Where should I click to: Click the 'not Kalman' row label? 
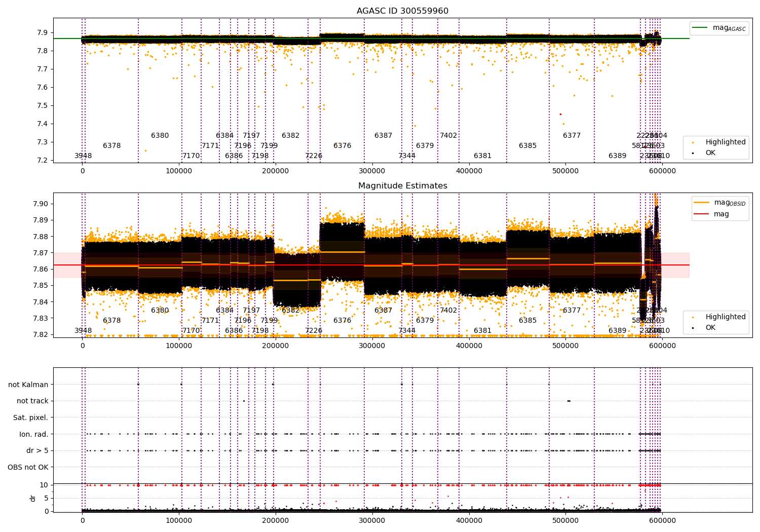pyautogui.click(x=28, y=385)
